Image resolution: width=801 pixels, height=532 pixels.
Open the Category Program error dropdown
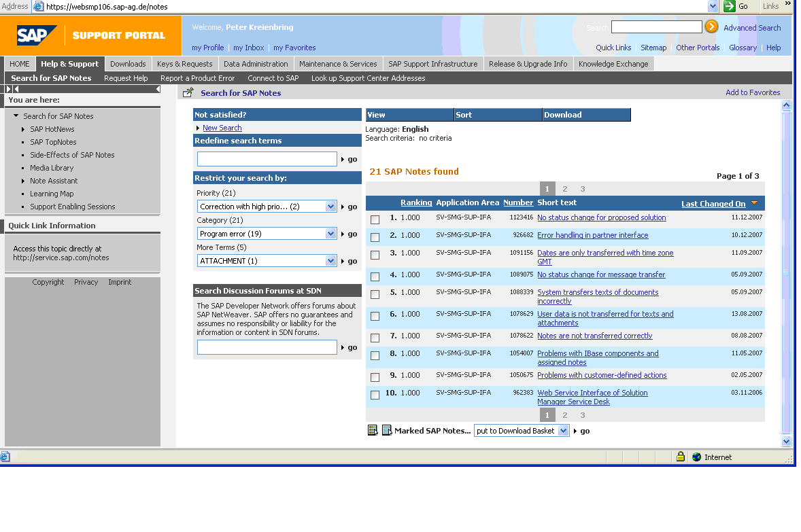pos(331,233)
